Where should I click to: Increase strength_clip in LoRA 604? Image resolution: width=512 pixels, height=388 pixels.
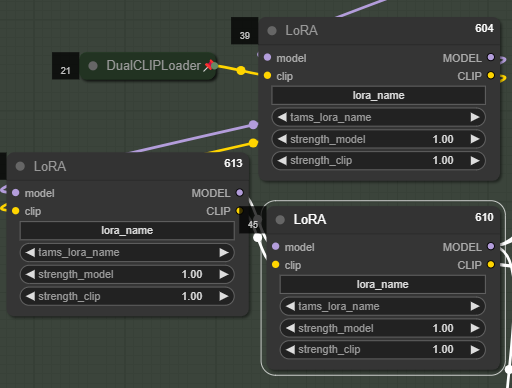point(475,161)
